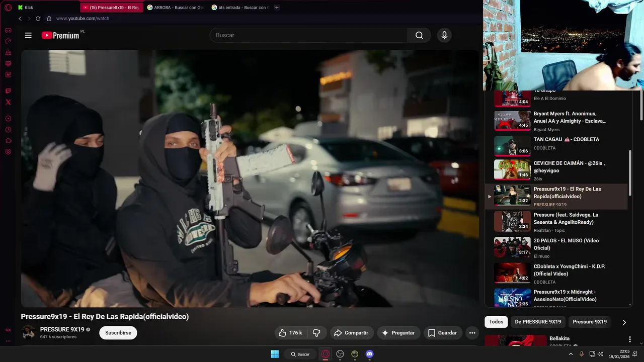This screenshot has height=362, width=644.
Task: Open the GX button at sidebar bottom
Action: point(8,330)
